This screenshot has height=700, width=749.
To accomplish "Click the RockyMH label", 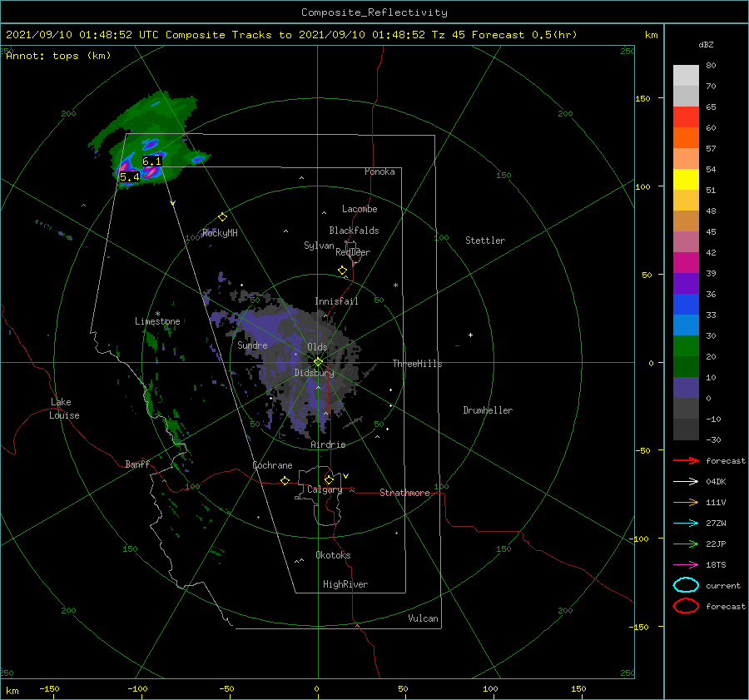I will point(220,233).
